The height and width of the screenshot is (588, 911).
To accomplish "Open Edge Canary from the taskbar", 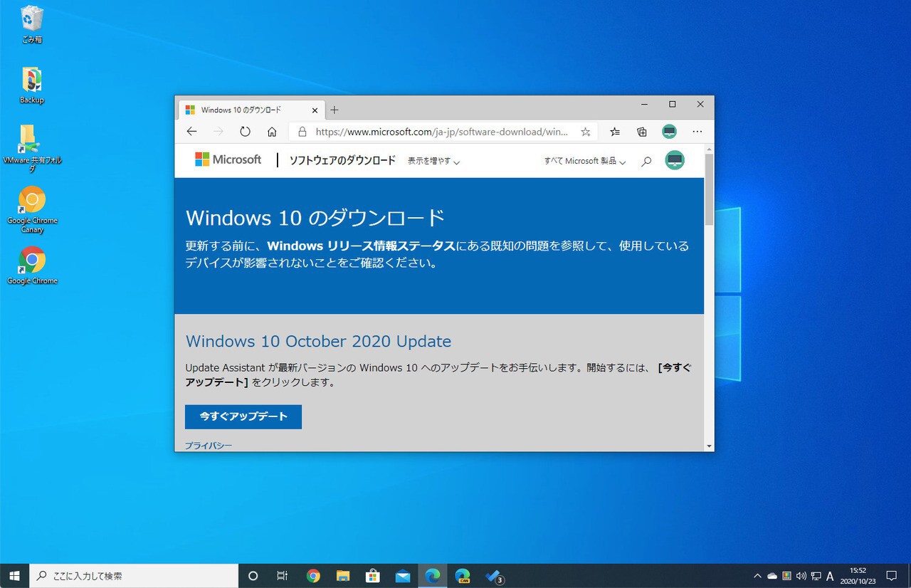I will 463,576.
